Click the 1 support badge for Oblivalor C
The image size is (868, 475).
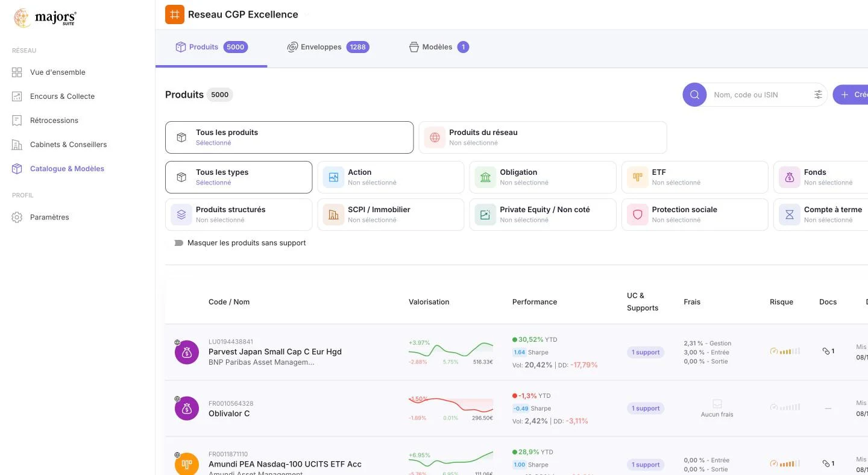point(646,408)
